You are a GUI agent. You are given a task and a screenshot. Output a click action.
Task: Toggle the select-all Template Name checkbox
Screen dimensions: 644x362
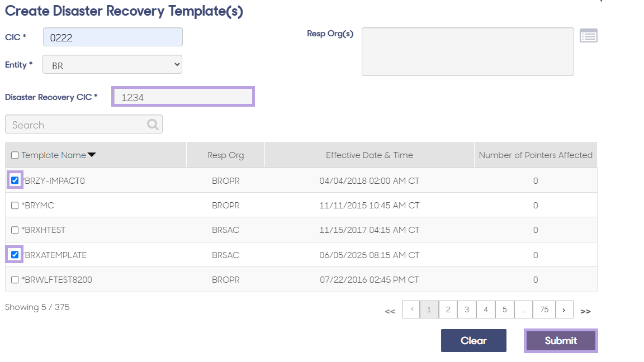point(15,155)
